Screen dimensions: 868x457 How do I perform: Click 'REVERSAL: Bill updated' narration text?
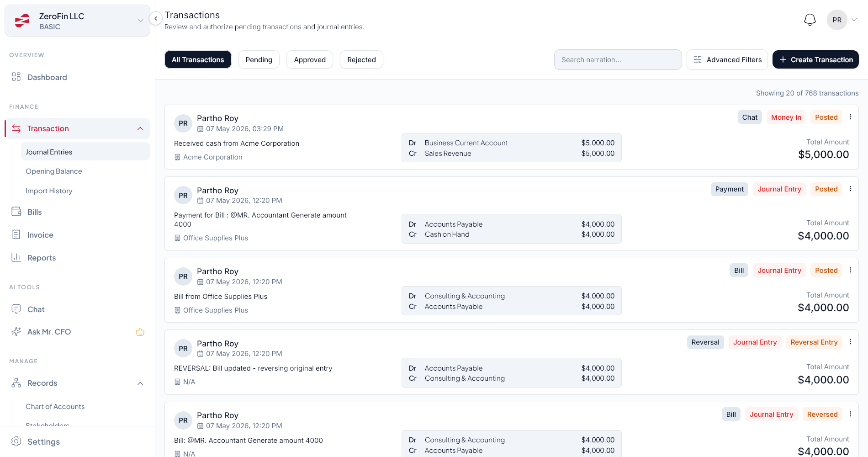coord(253,368)
